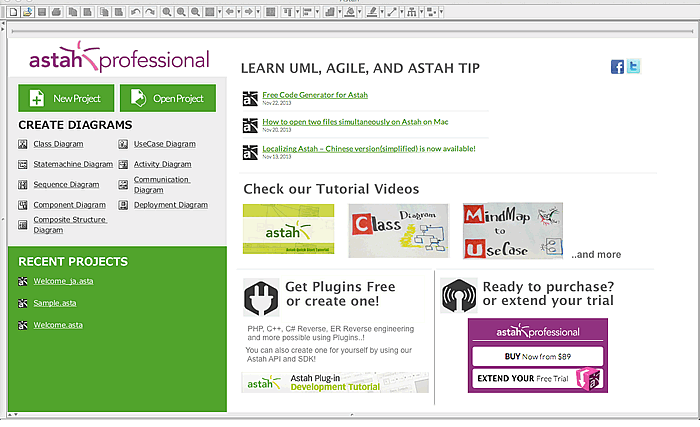Play MindMap to UseCase tutorial thumbnail

coord(513,231)
